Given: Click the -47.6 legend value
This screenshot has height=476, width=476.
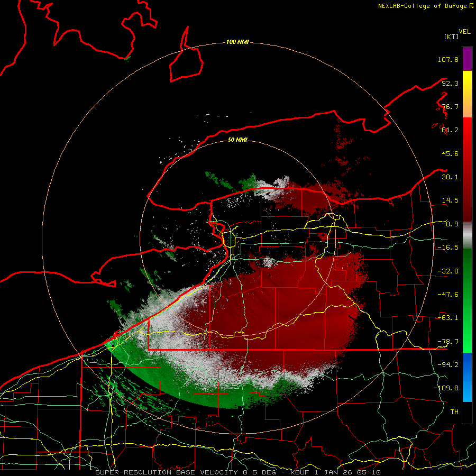Looking at the screenshot, I should [x=448, y=295].
